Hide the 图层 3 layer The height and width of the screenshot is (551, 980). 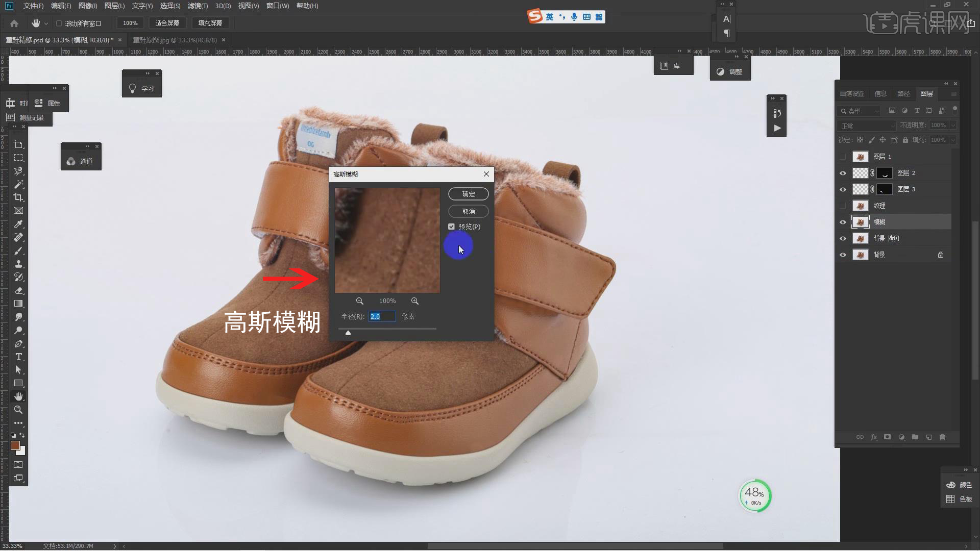(x=843, y=189)
